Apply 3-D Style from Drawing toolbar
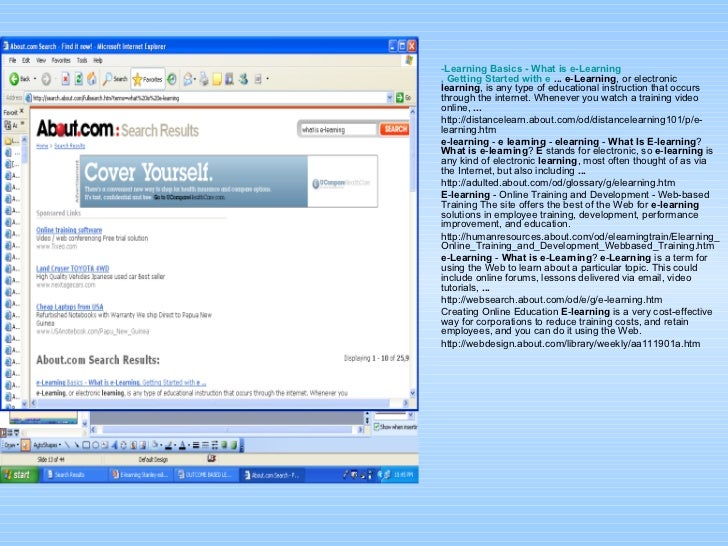The width and height of the screenshot is (728, 546). click(234, 445)
